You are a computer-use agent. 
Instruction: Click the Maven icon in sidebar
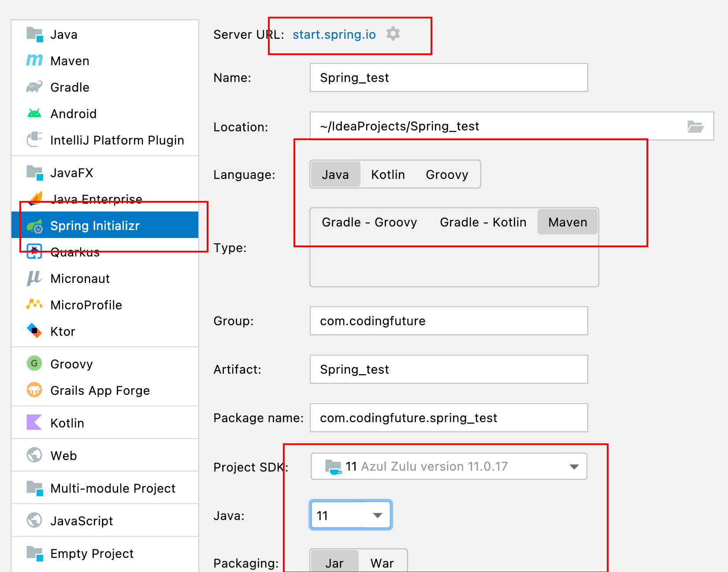(x=34, y=60)
